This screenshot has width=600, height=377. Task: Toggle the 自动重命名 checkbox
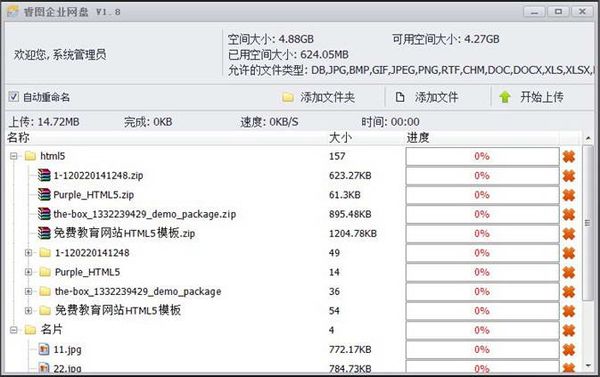tap(14, 96)
